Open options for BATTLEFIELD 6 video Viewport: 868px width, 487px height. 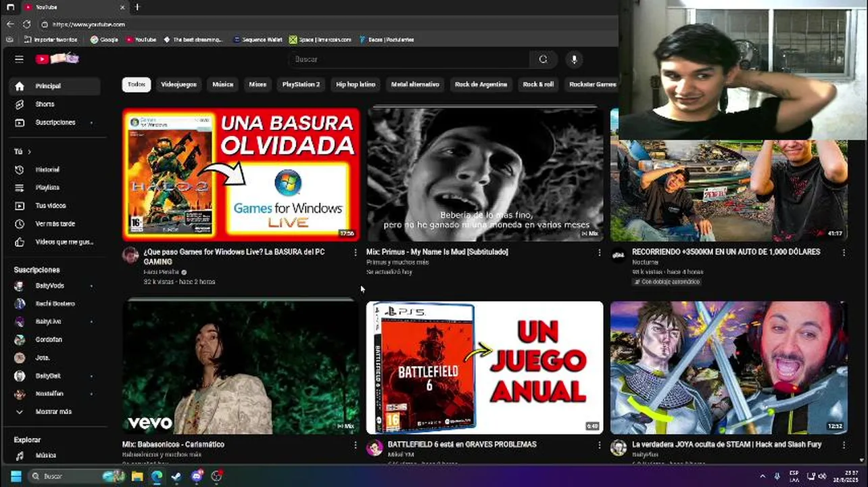click(x=599, y=445)
